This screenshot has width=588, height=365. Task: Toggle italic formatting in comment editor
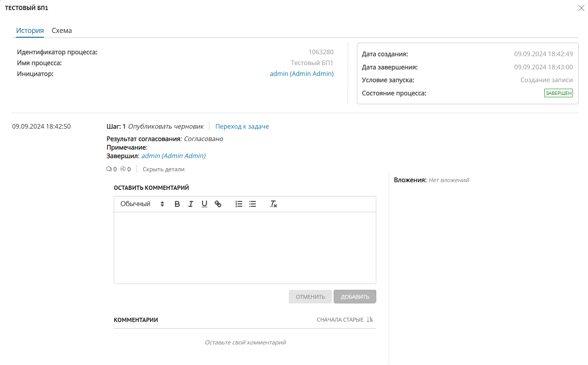click(191, 204)
